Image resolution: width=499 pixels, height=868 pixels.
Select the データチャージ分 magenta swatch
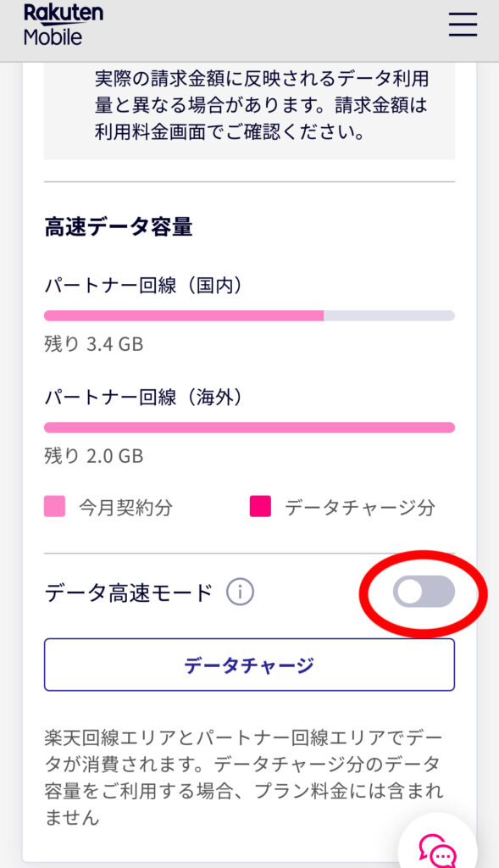260,506
